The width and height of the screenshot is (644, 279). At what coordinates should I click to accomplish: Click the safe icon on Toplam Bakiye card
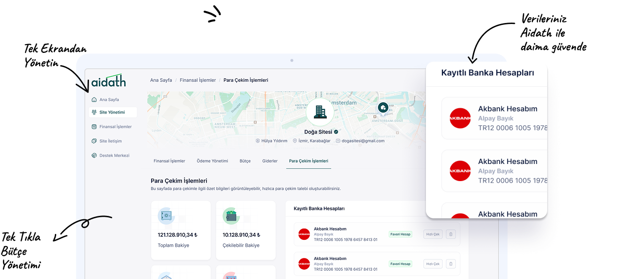point(166,215)
